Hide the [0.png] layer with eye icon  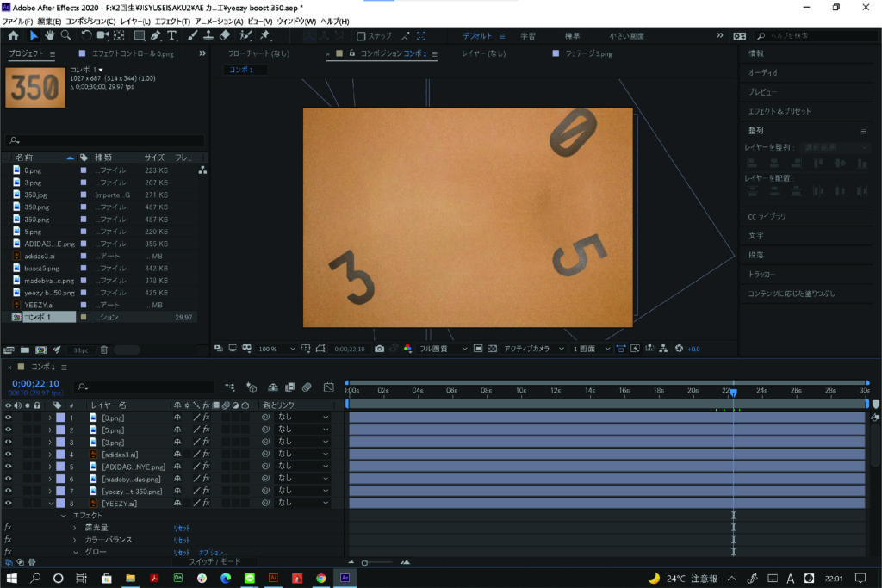pos(9,418)
